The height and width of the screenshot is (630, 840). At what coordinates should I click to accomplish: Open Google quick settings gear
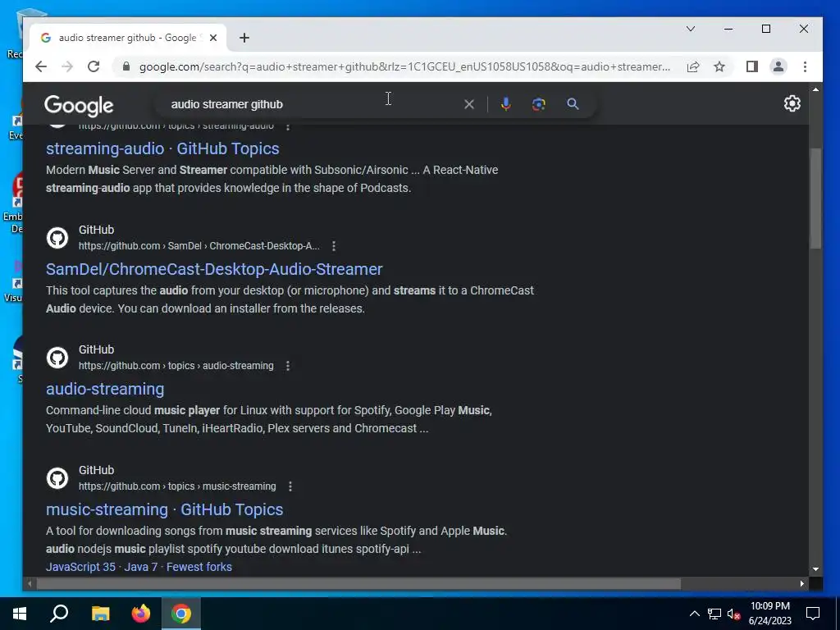click(x=792, y=103)
